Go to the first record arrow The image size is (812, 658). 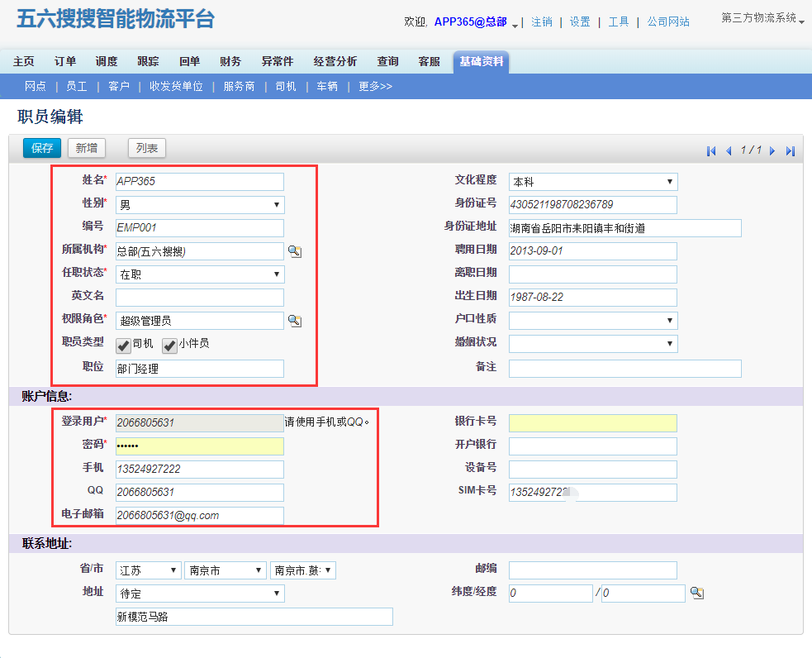pos(711,150)
